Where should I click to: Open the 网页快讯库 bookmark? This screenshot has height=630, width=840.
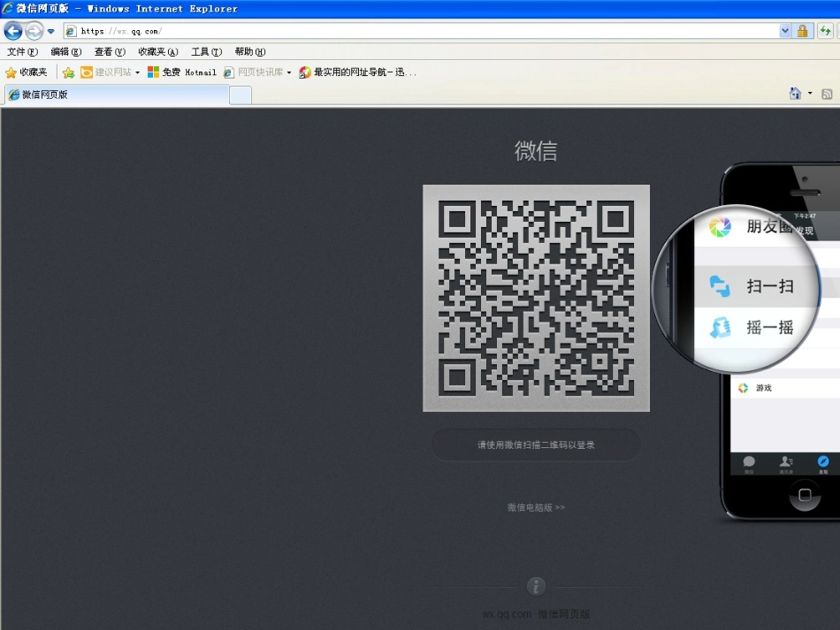[254, 72]
